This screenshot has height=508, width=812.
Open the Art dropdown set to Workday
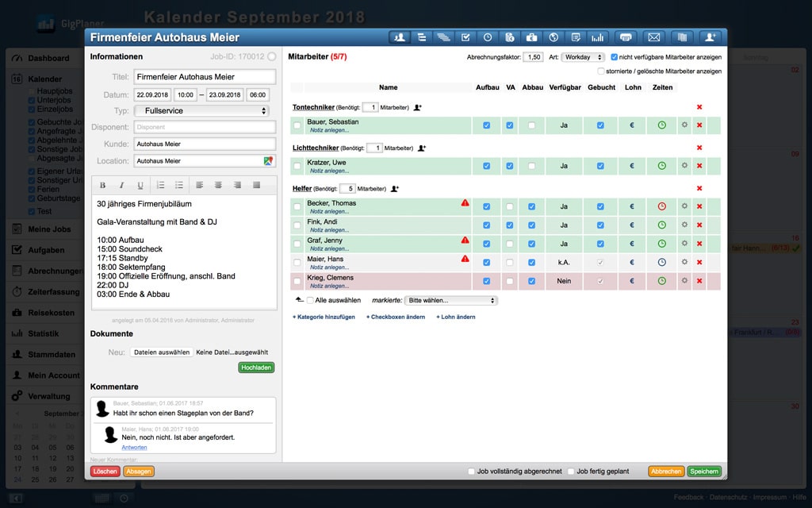584,57
